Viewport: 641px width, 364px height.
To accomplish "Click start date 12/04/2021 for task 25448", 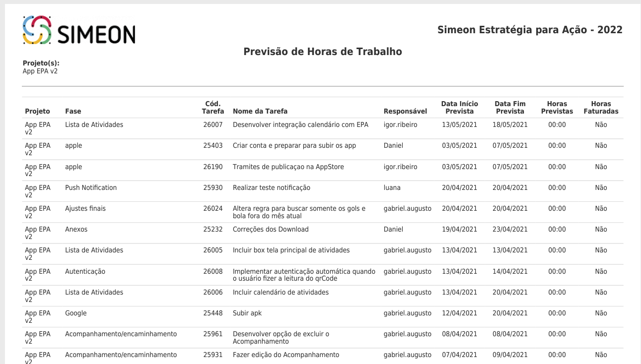I will 459,313.
